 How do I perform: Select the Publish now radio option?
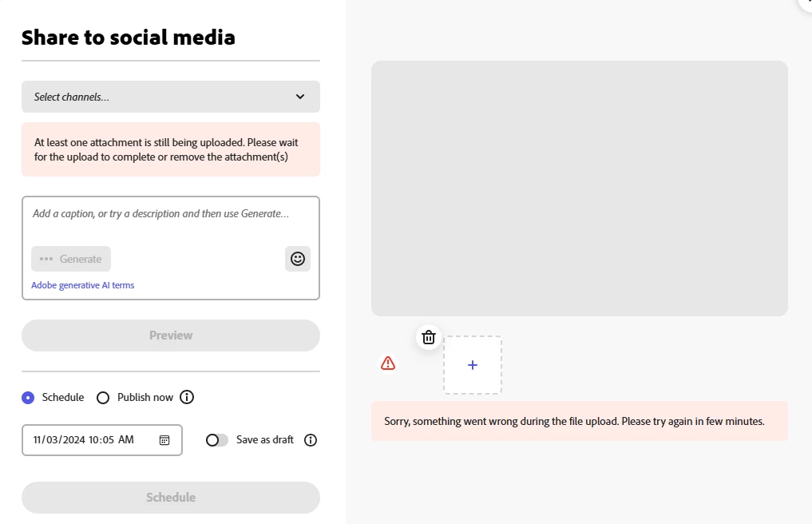click(x=103, y=398)
